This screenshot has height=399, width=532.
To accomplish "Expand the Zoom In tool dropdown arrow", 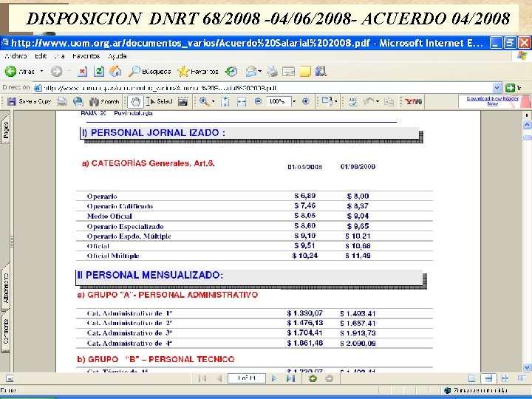I will [214, 101].
